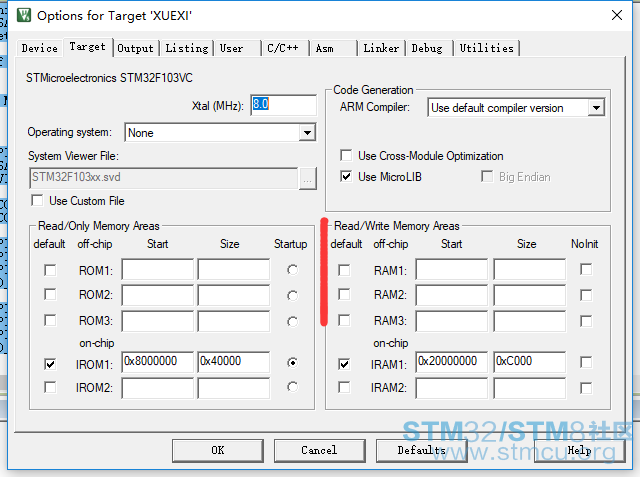Open the Help button
Screen dimensions: 640x477
[580, 450]
